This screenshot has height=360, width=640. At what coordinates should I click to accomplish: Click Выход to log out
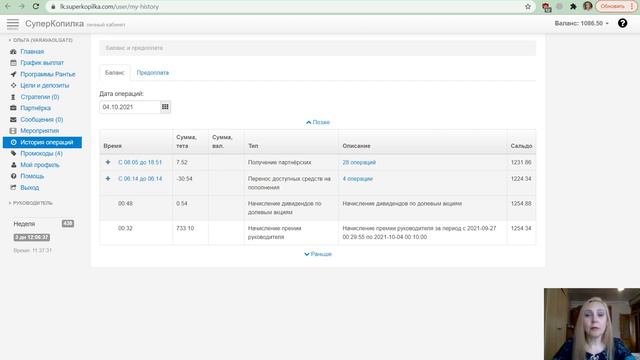pos(29,187)
